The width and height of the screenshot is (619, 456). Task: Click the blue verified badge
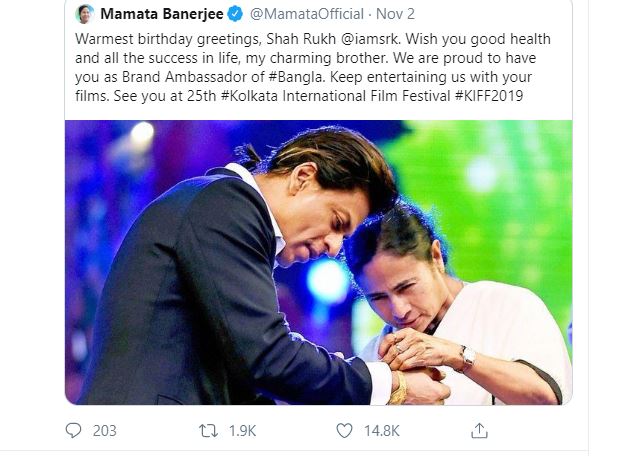click(x=236, y=14)
